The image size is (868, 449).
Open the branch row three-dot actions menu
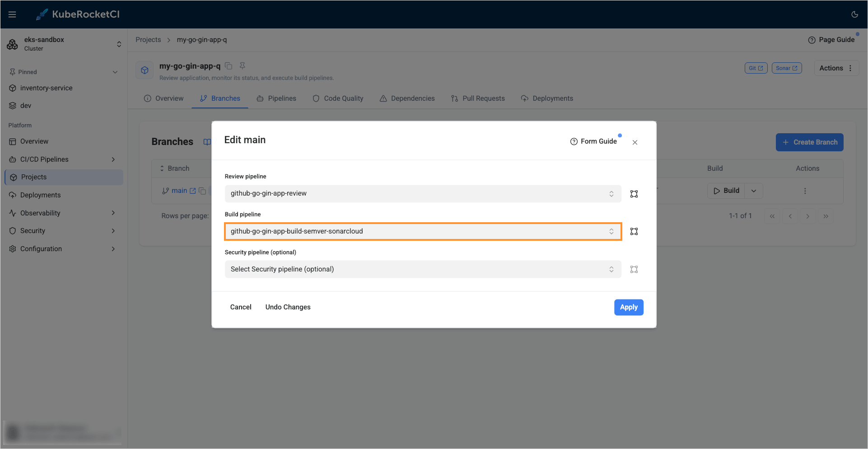[x=805, y=191]
